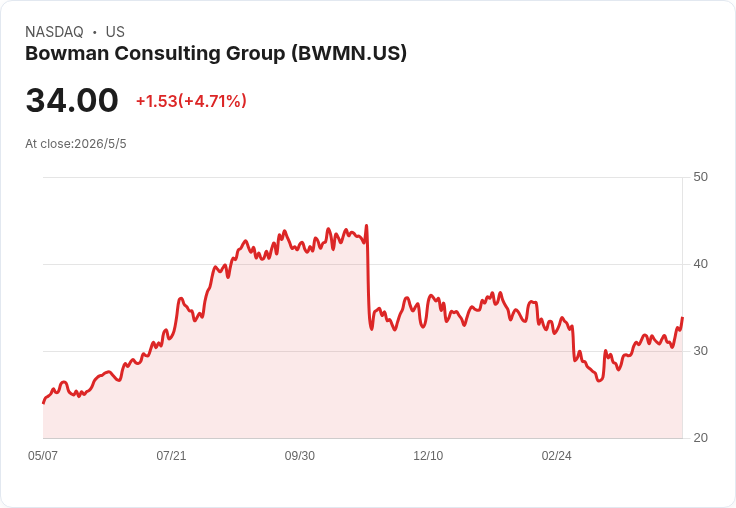
Task: Click the 07/21 date axis label
Action: (x=171, y=456)
